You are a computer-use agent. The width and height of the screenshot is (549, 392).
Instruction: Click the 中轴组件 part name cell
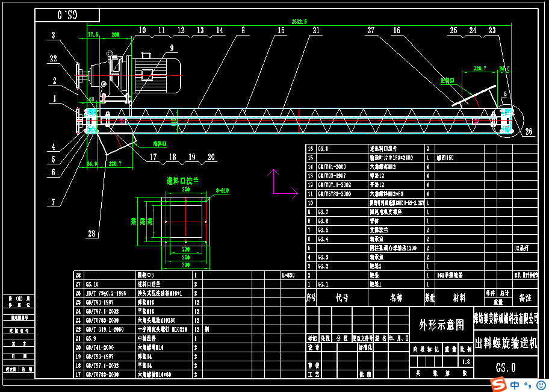146,339
